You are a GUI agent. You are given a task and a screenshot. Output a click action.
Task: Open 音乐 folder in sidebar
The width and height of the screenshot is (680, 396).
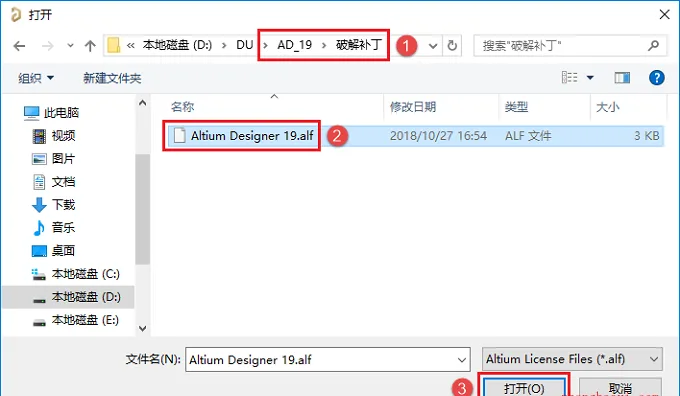[x=63, y=228]
